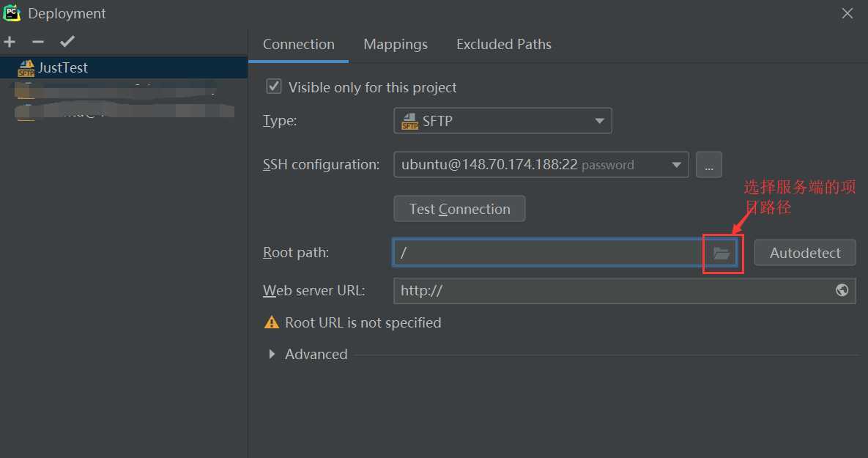The width and height of the screenshot is (868, 458).
Task: Click the SSH configuration ellipsis button
Action: 708,165
